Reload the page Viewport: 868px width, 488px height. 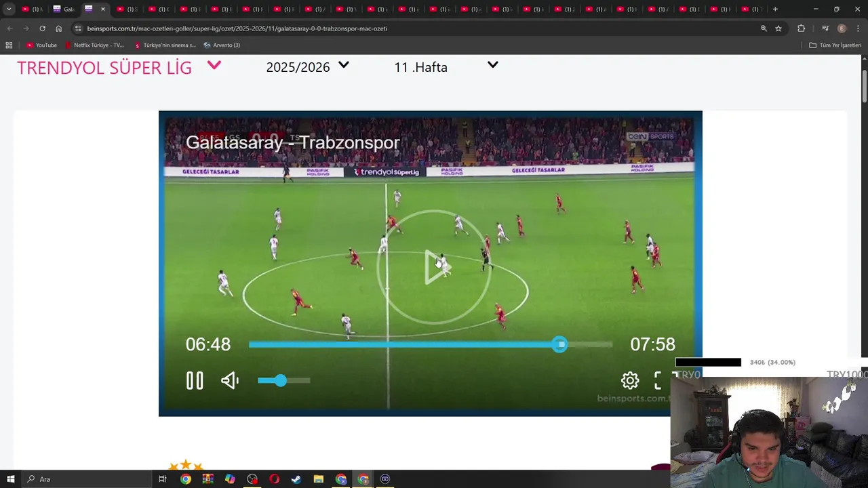(x=42, y=28)
